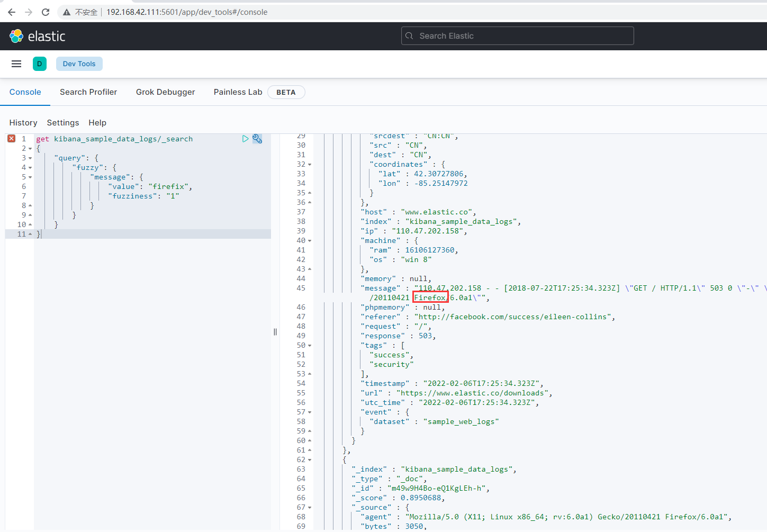Click the word Firefox in the message
The image size is (767, 532).
(430, 297)
